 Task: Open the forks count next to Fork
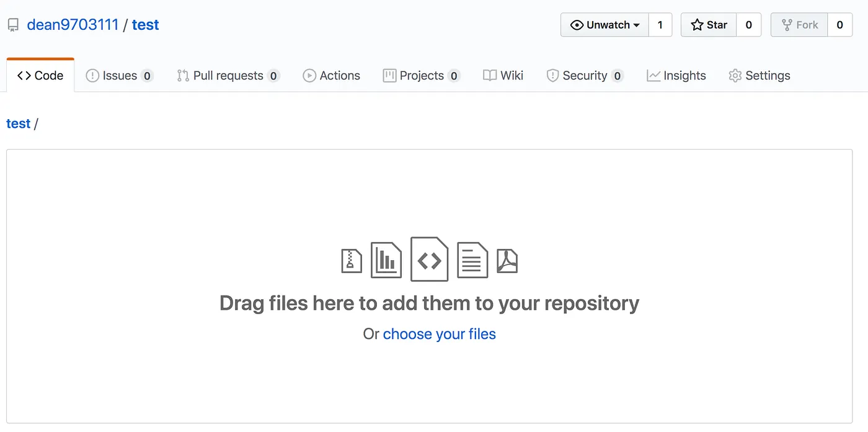(x=839, y=25)
